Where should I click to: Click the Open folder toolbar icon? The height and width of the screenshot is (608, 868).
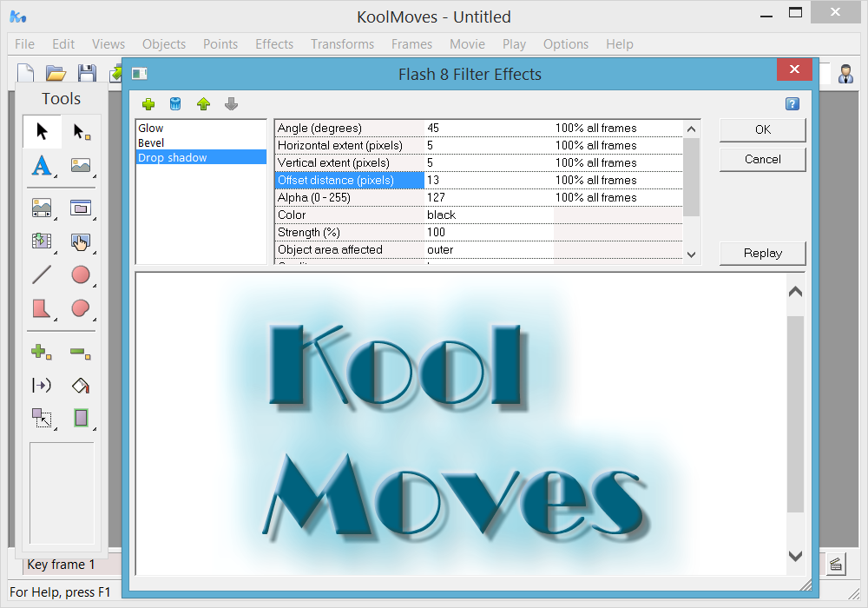pos(56,73)
